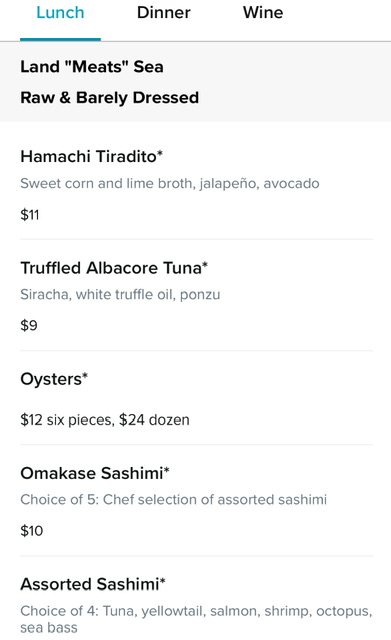The height and width of the screenshot is (640, 391).
Task: Select the Wine tab
Action: [263, 12]
